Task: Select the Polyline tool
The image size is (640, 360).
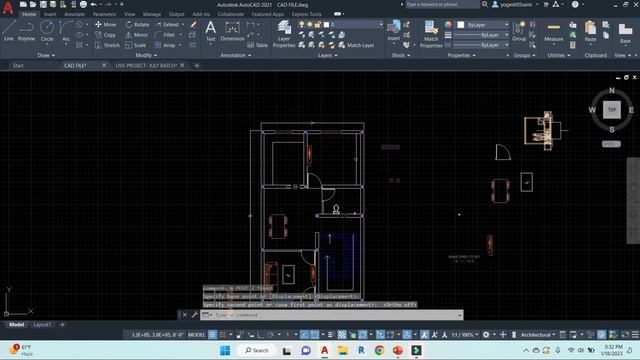Action: pyautogui.click(x=26, y=31)
